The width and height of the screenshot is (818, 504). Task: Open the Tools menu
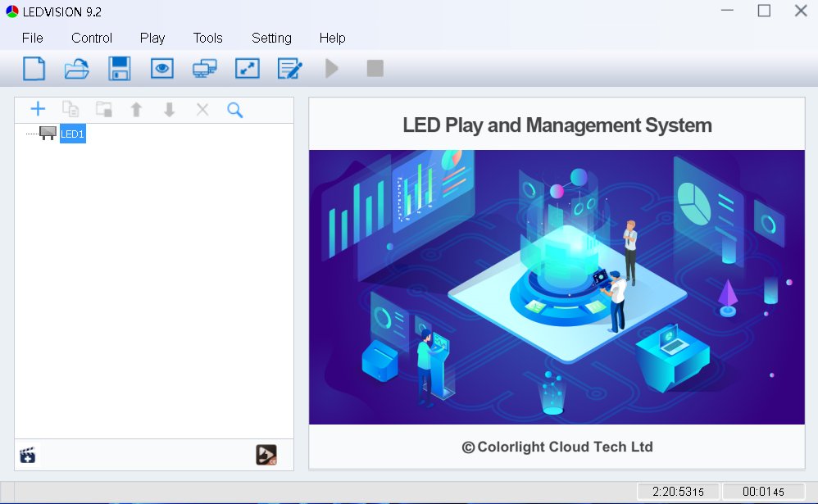207,38
